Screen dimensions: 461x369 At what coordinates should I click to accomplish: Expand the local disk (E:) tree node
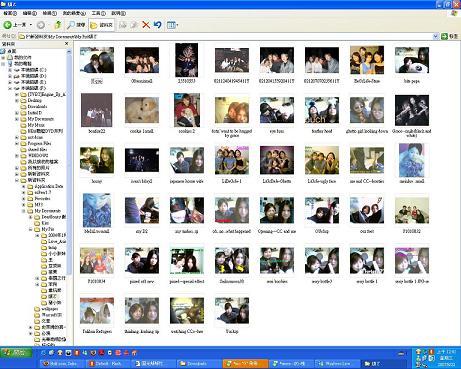[10, 82]
